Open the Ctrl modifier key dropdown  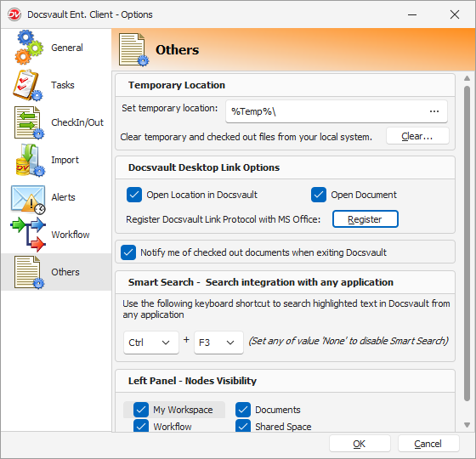tap(151, 343)
